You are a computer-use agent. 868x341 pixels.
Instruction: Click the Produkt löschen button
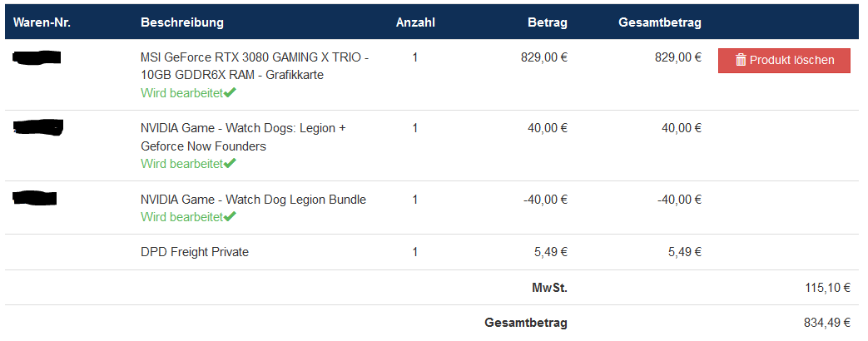click(x=784, y=61)
